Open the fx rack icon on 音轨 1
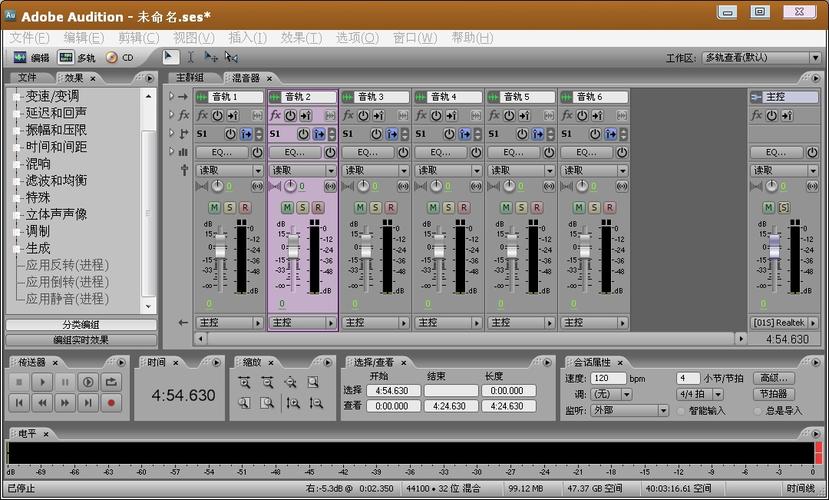The height and width of the screenshot is (500, 829). tap(202, 115)
